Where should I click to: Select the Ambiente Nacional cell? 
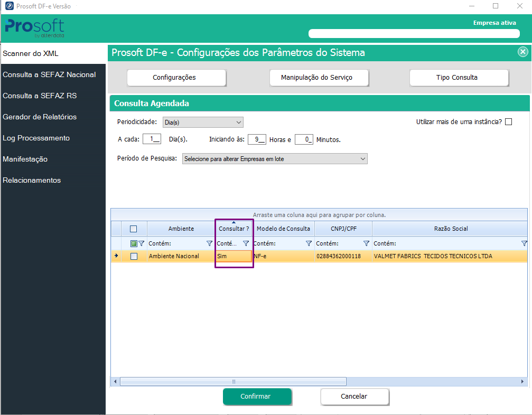click(181, 256)
